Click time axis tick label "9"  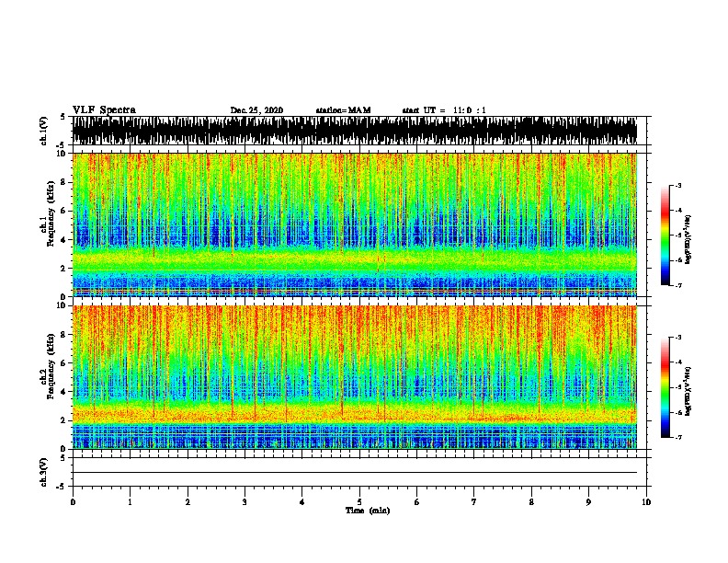point(588,502)
